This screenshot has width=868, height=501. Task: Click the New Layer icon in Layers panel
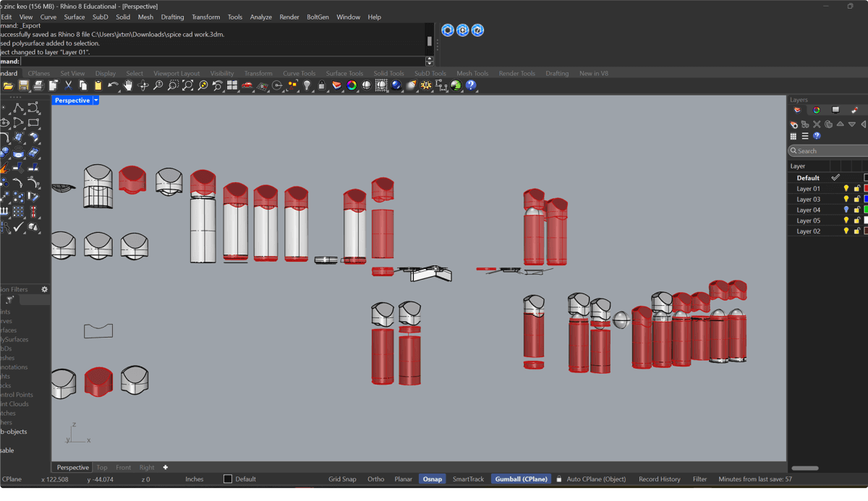click(x=793, y=124)
